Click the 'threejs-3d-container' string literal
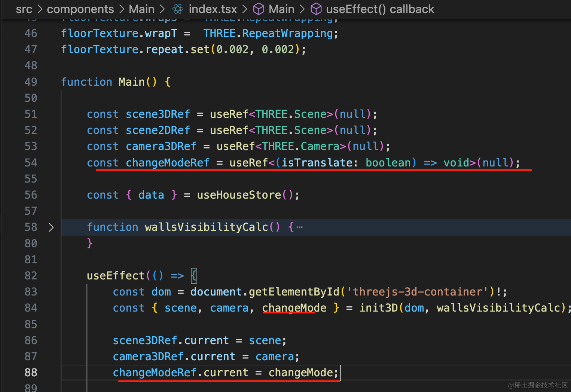 click(421, 292)
